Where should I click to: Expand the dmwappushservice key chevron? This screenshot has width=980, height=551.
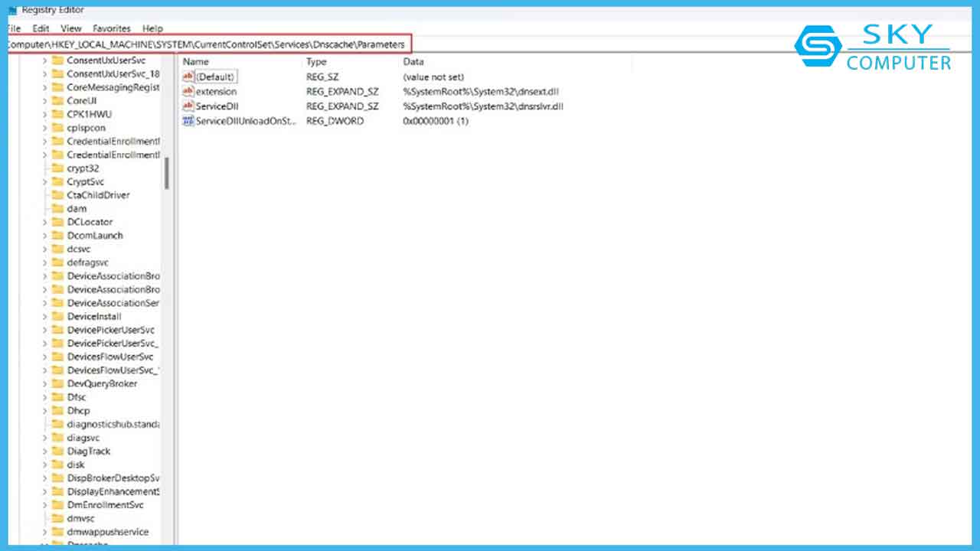44,532
